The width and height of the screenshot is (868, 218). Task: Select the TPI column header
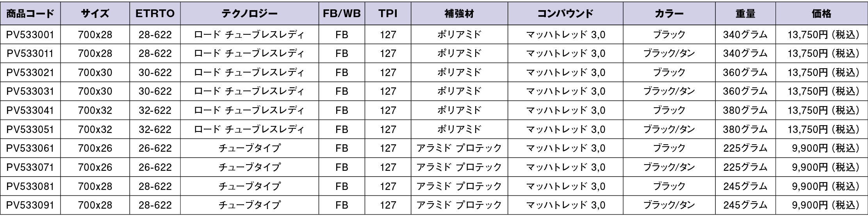[x=388, y=14]
